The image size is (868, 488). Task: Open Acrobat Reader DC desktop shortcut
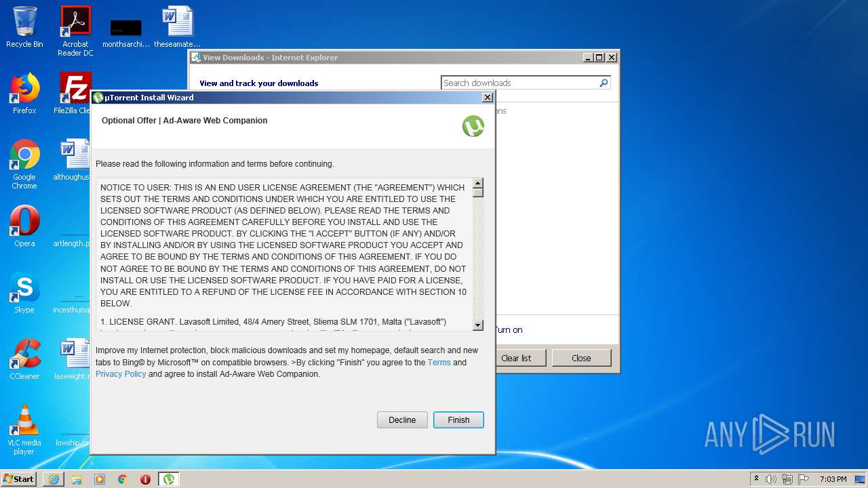pos(75,30)
